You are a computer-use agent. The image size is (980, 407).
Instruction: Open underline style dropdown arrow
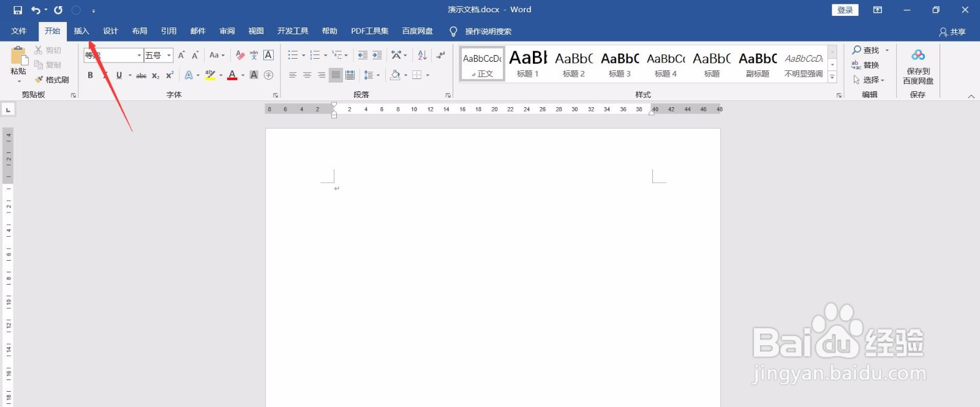click(x=130, y=75)
